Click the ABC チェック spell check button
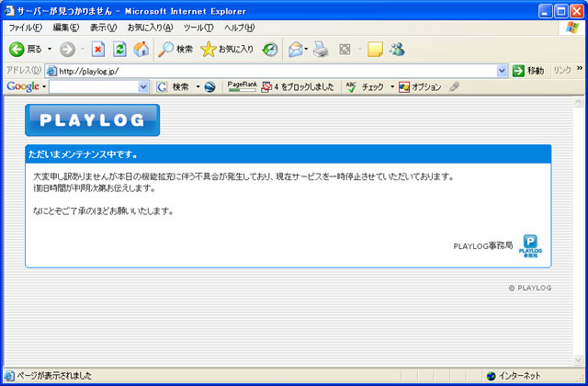588x386 pixels. point(365,87)
